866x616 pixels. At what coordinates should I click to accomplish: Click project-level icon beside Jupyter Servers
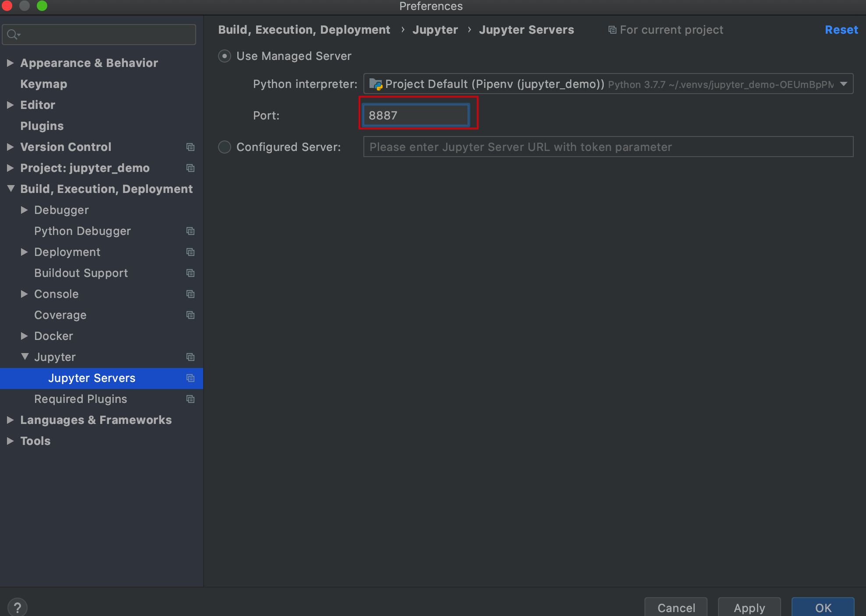click(190, 378)
